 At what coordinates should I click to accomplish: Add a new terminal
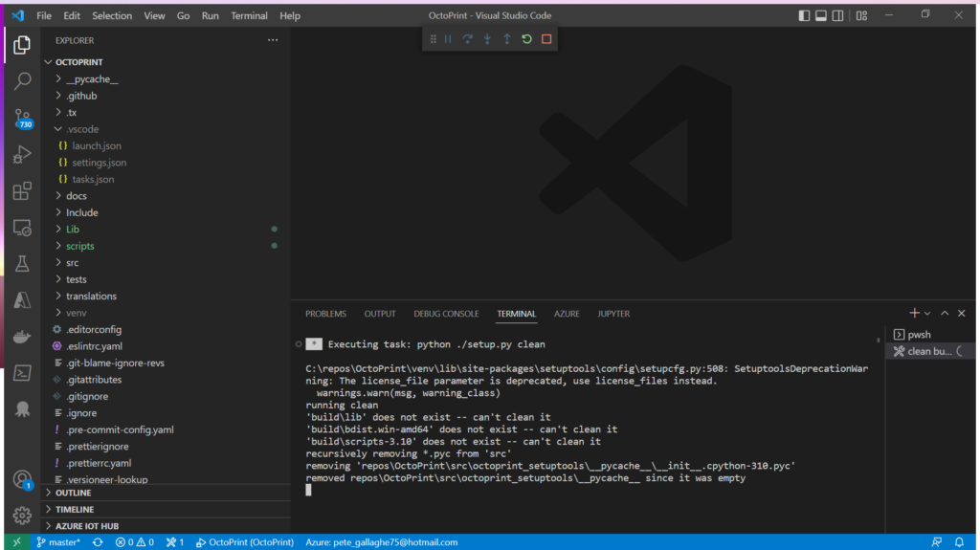point(914,313)
